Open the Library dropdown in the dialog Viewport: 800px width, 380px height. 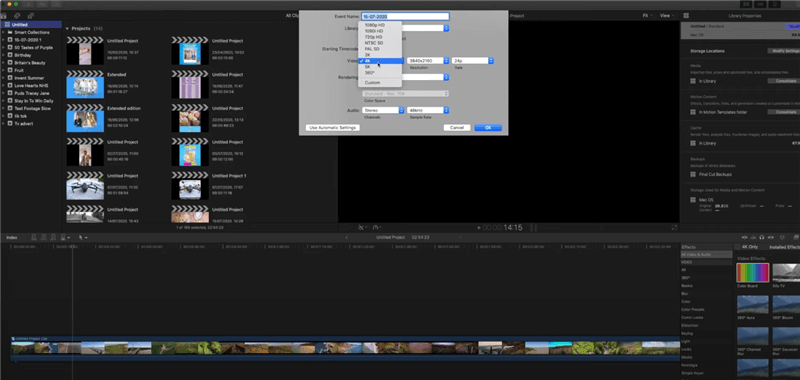coord(405,29)
